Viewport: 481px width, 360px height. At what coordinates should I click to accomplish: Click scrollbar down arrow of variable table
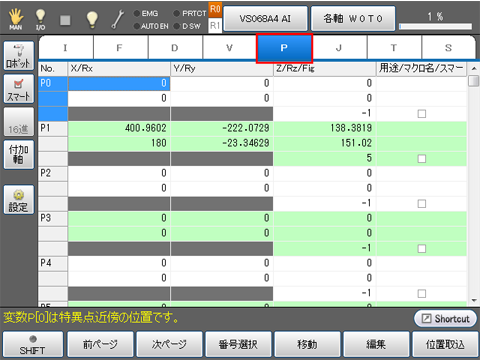[474, 301]
